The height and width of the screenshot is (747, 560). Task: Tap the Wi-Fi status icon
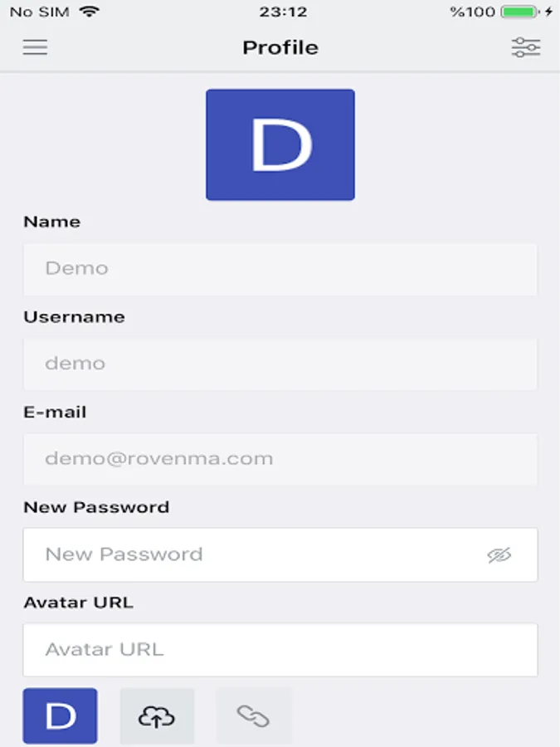[90, 11]
